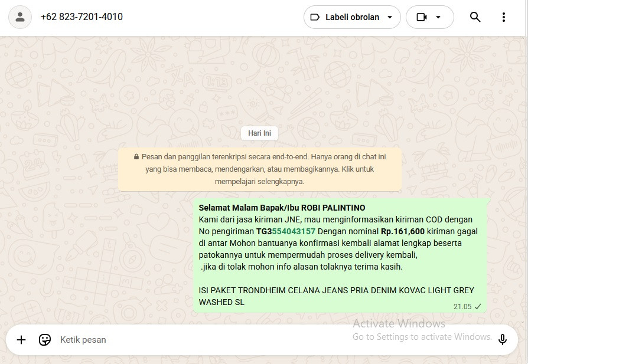Start a video call with camera icon

421,17
